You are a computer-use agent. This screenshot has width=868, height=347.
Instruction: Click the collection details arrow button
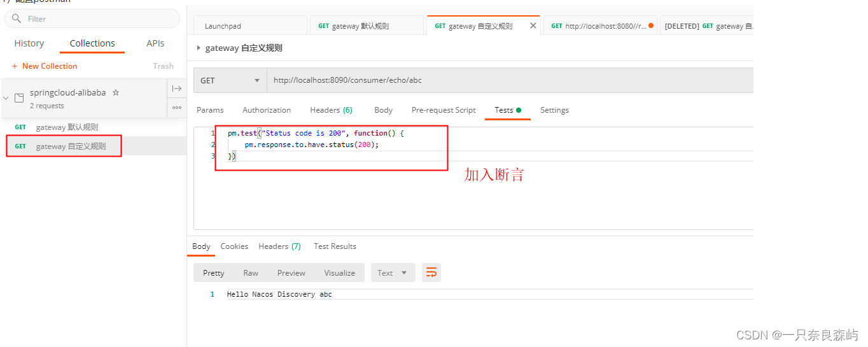(x=177, y=89)
